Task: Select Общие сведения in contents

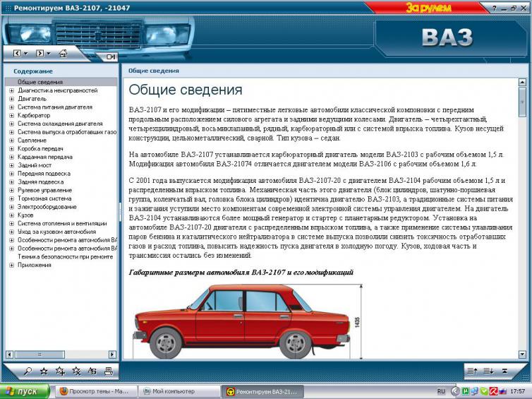Action: pos(40,82)
